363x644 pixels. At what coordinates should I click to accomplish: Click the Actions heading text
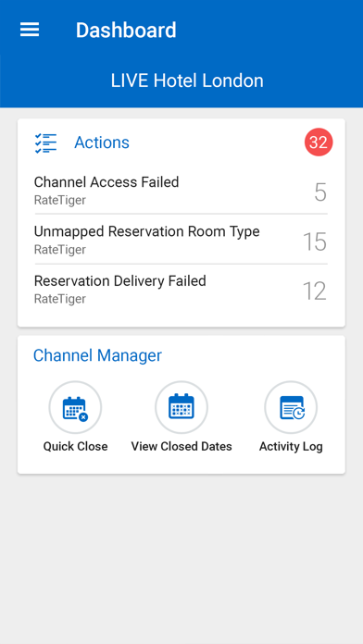(102, 142)
